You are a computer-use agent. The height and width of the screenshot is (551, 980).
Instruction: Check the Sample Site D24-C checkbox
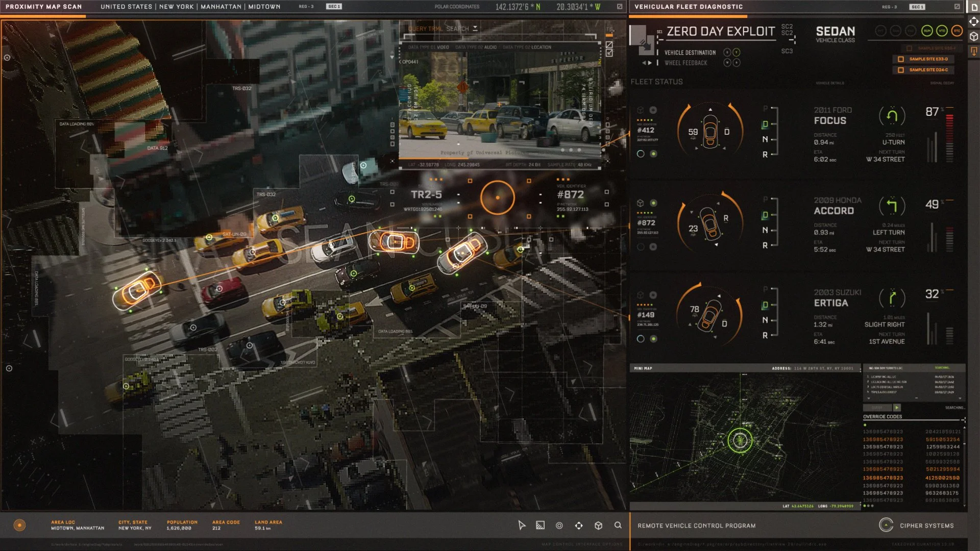(900, 70)
